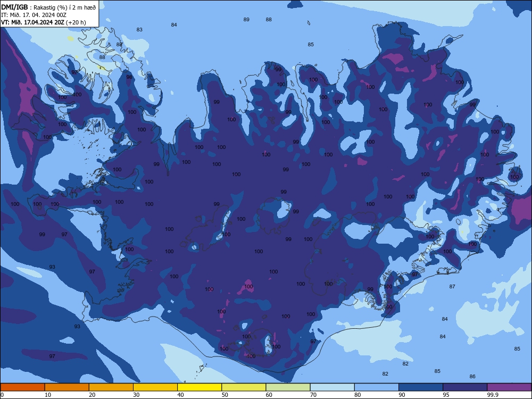Click the legend scale label "30"
532x399 pixels.
tap(136, 395)
